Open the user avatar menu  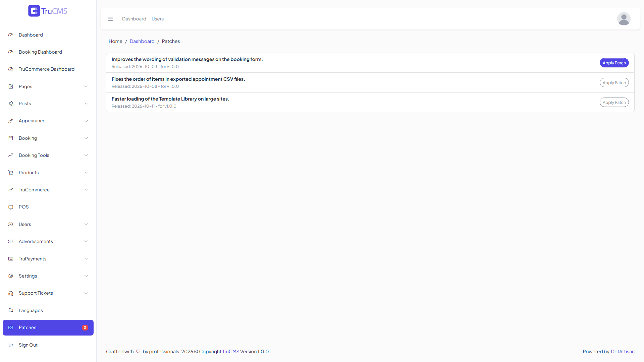pos(624,19)
